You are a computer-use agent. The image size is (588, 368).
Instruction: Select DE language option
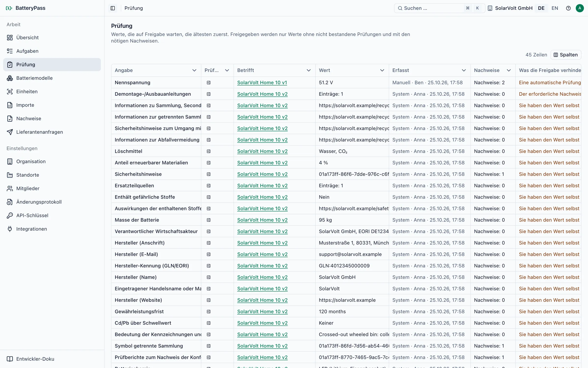click(541, 8)
